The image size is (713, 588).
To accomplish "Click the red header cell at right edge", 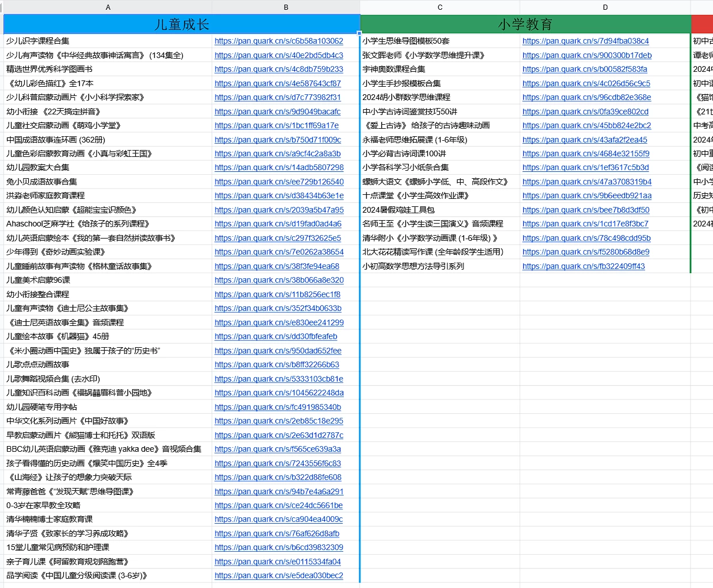I will [702, 24].
